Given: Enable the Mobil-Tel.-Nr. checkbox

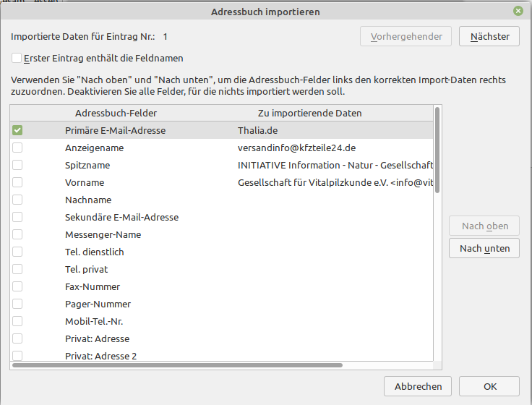Looking at the screenshot, I should pos(17,321).
